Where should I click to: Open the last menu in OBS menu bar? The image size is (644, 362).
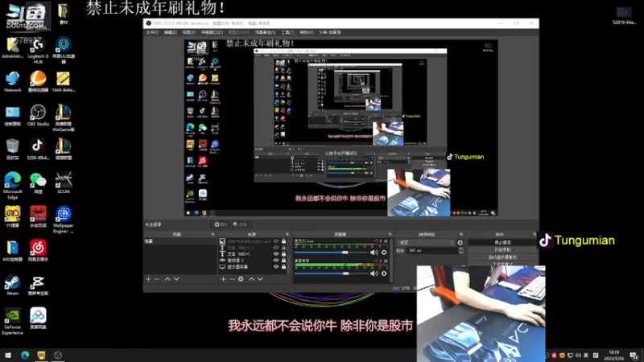pos(330,32)
